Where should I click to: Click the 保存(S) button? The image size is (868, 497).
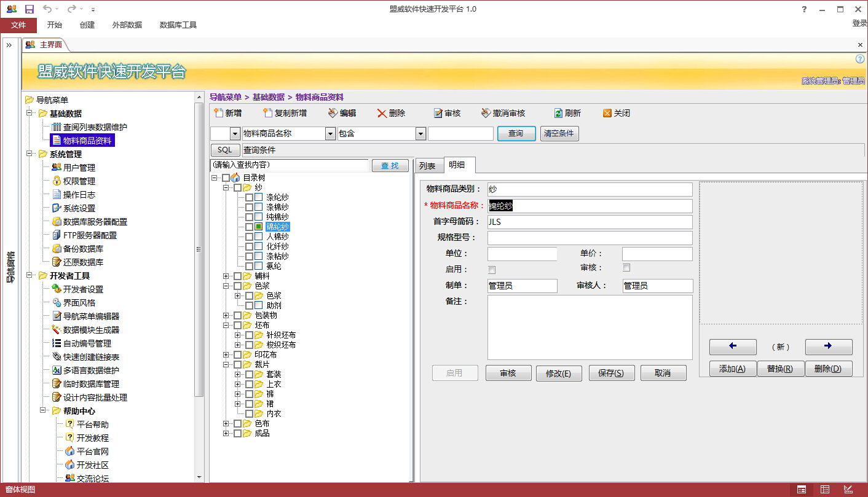click(x=612, y=373)
